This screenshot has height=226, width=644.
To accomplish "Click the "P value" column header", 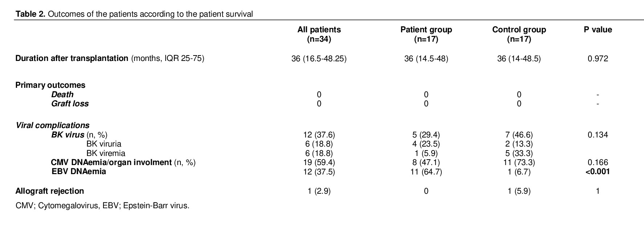I will coord(598,30).
